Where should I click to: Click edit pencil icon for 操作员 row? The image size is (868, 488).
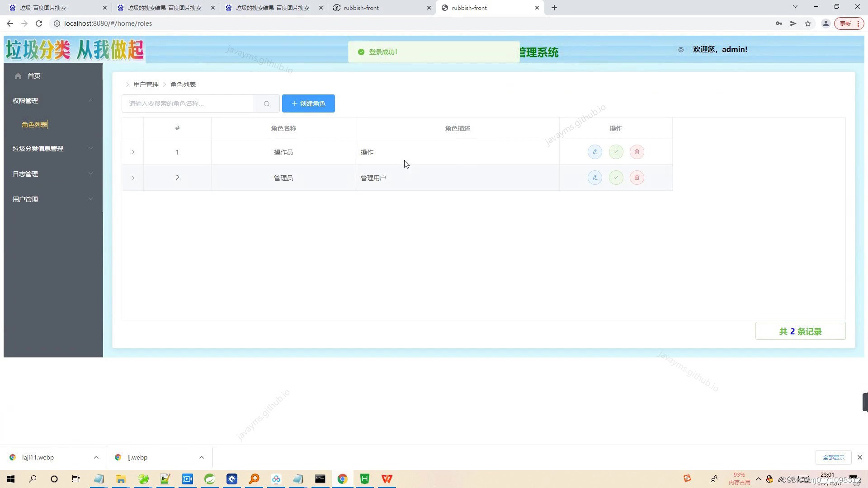tap(594, 152)
